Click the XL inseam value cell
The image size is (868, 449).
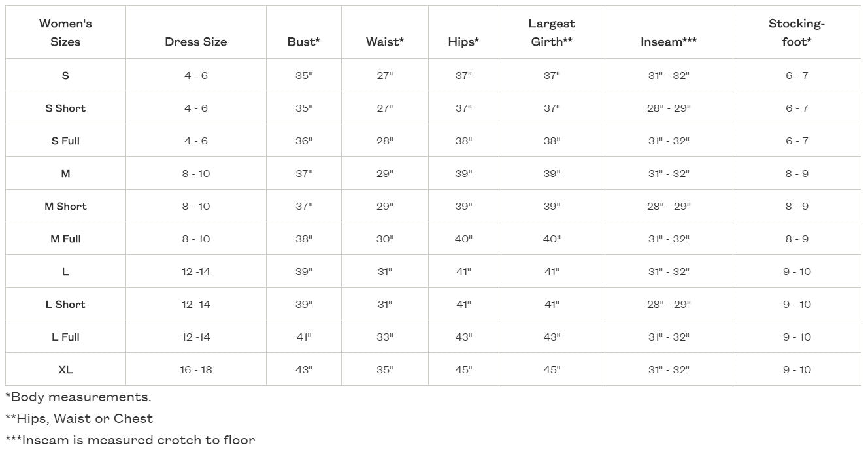[x=669, y=370]
